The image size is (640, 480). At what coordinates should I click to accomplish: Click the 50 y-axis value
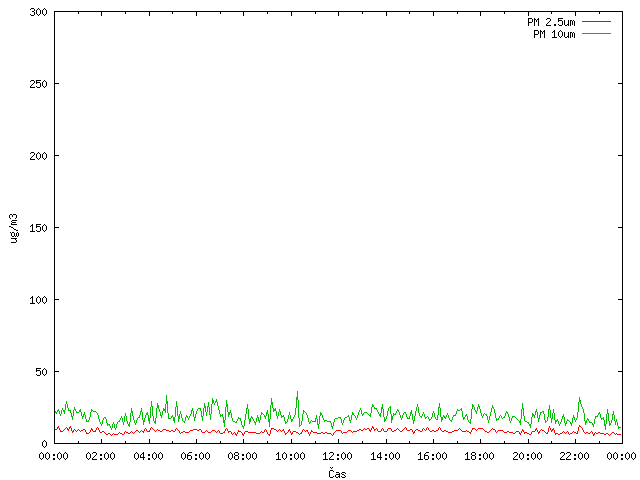(41, 372)
